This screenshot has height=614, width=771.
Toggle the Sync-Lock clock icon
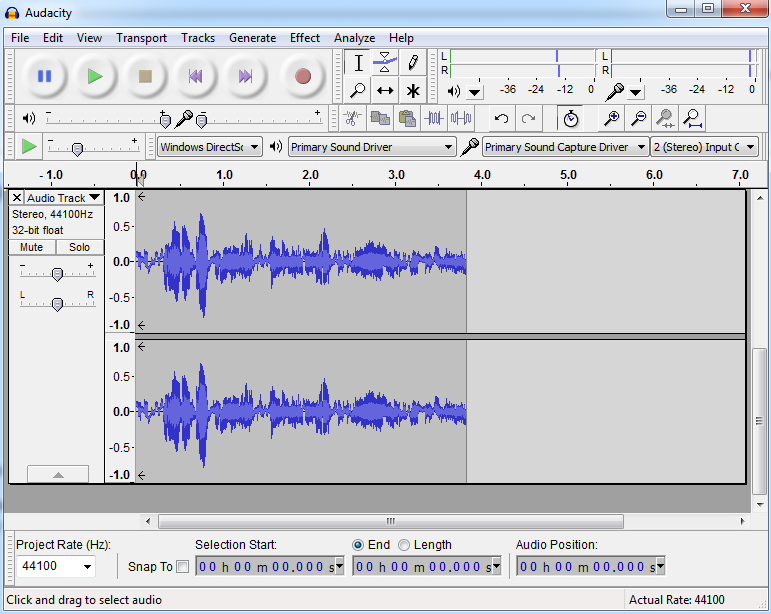point(570,118)
